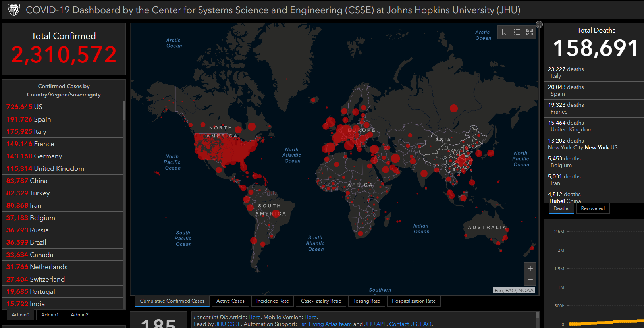
Task: Open the Incidence Rate tab
Action: click(272, 301)
